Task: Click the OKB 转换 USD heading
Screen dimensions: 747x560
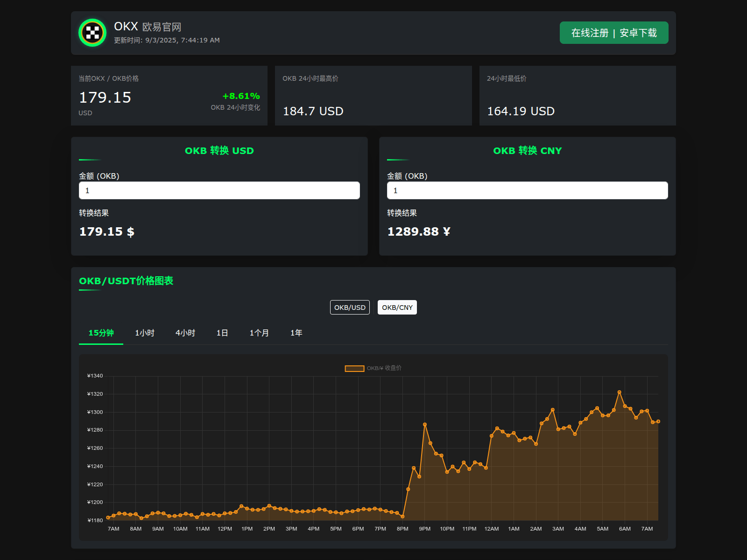Action: [x=219, y=151]
